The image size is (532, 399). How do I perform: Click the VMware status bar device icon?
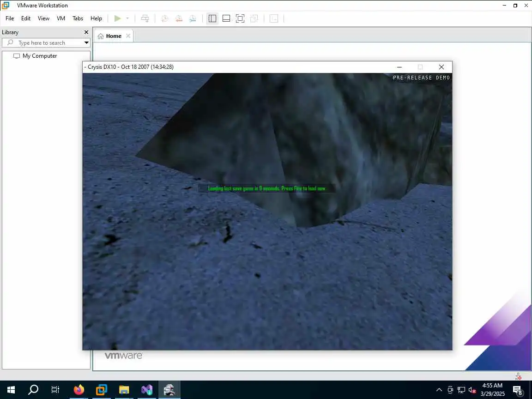(x=518, y=376)
